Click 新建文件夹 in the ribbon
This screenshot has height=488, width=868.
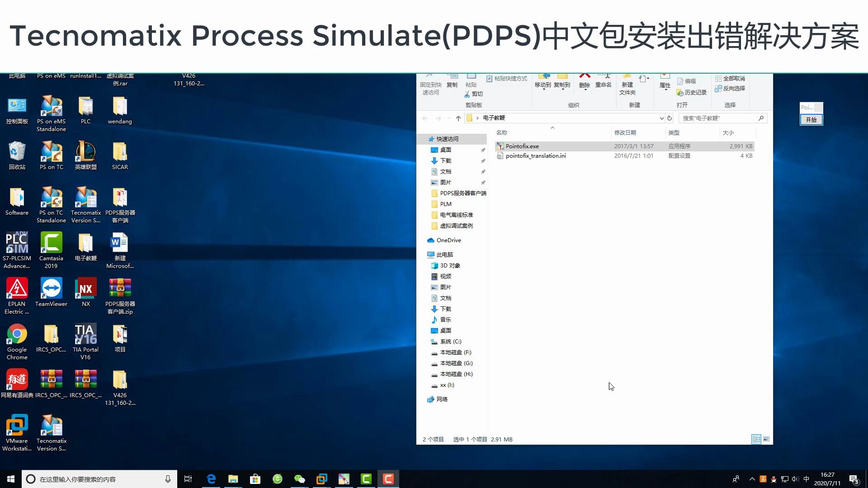[627, 85]
